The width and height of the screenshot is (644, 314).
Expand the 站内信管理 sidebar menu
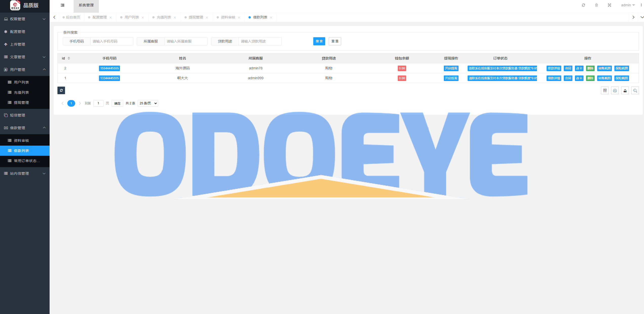(x=25, y=173)
